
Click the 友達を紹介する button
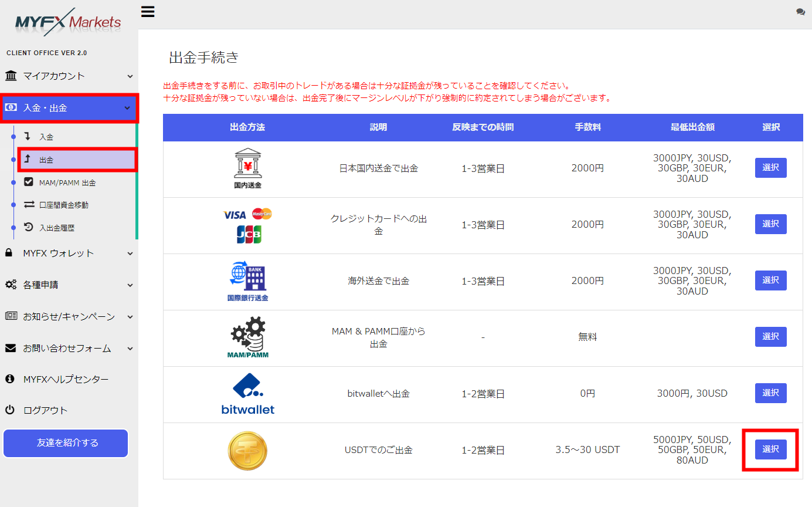coord(66,443)
